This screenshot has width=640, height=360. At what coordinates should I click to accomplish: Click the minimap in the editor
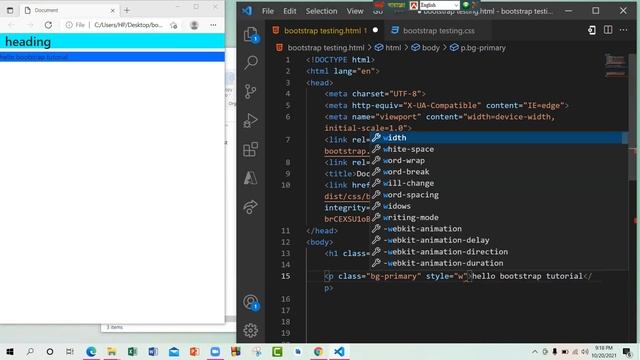(615, 65)
